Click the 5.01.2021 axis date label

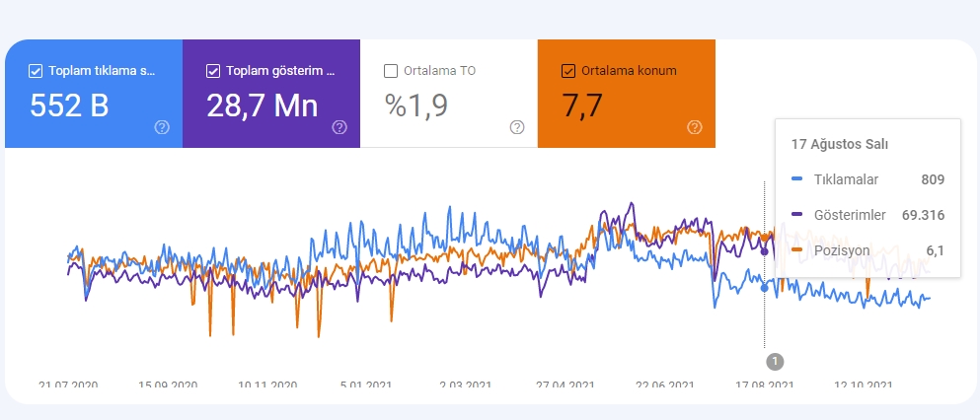coord(365,385)
